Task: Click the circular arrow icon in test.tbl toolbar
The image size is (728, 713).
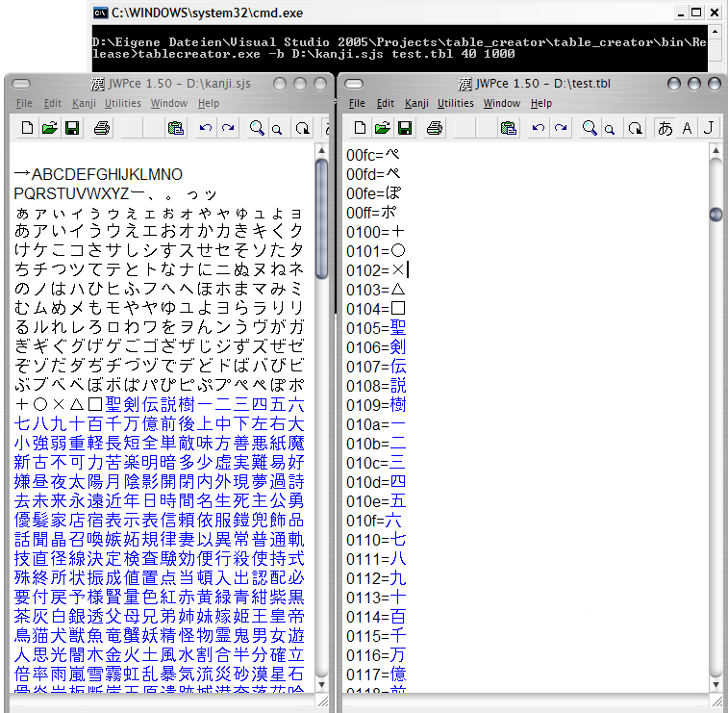Action: click(x=635, y=128)
